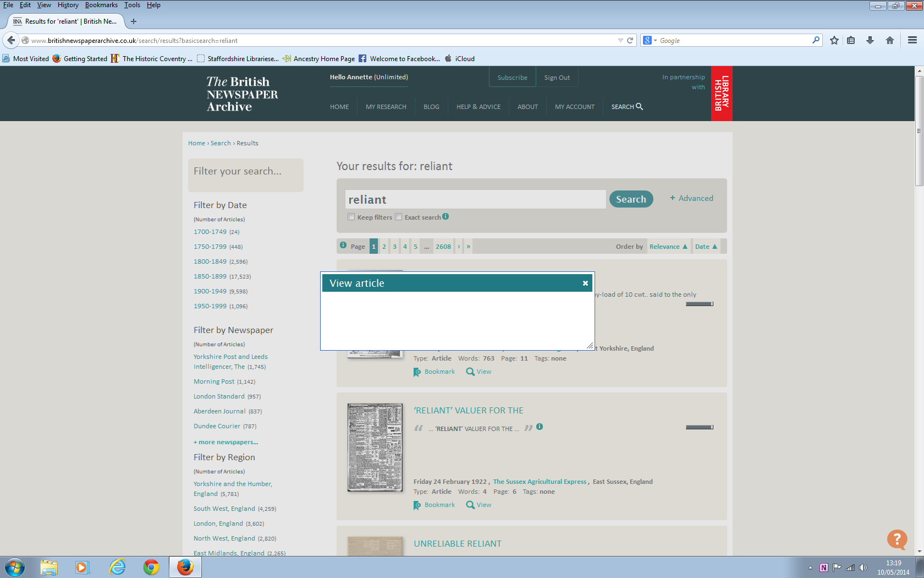The height and width of the screenshot is (578, 924).
Task: Click the info icon after 'RELIANT' VALUER snippet
Action: (540, 427)
